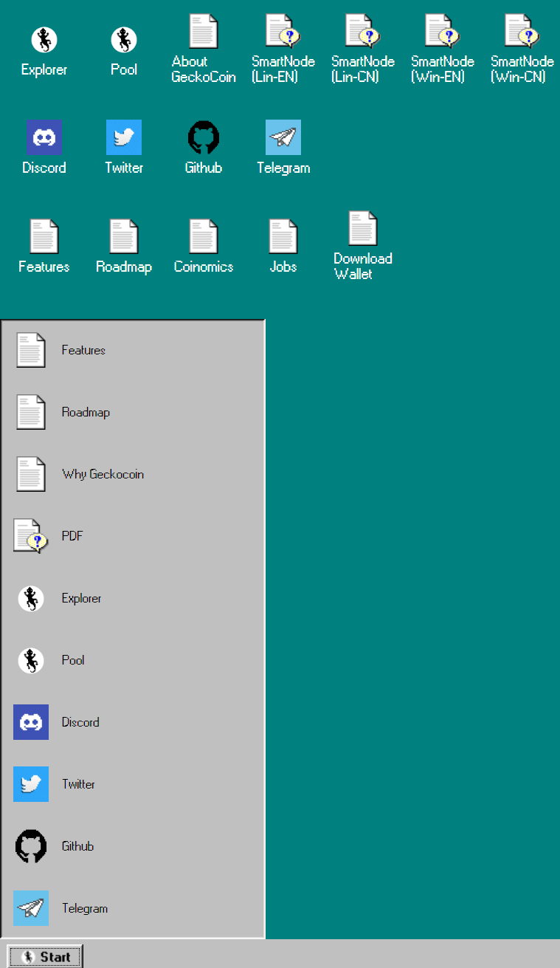Open the Explorer desktop gecko icon
560x968 pixels.
pyautogui.click(x=44, y=40)
